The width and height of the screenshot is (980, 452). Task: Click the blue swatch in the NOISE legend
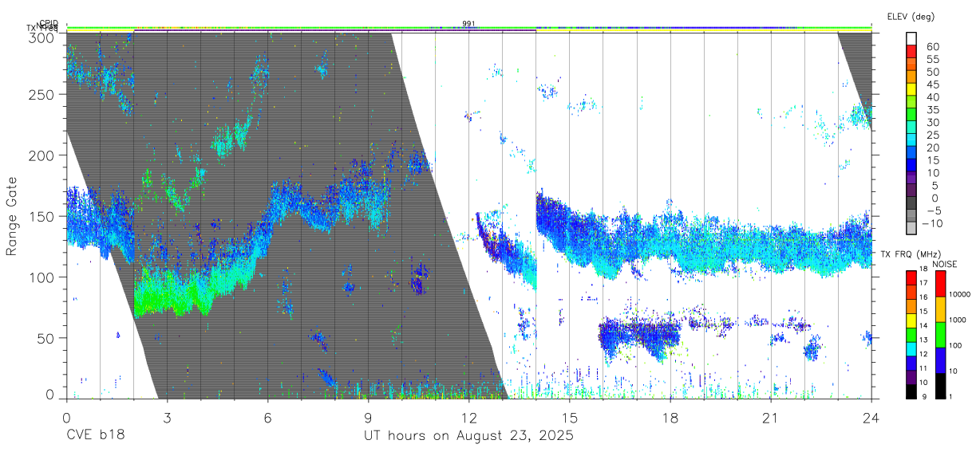[941, 360]
